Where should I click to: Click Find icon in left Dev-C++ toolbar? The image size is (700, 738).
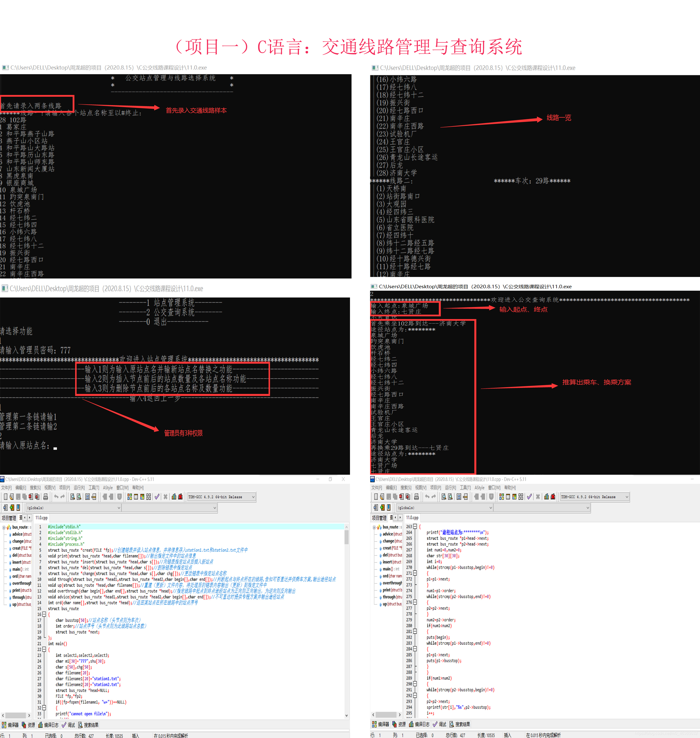73,497
